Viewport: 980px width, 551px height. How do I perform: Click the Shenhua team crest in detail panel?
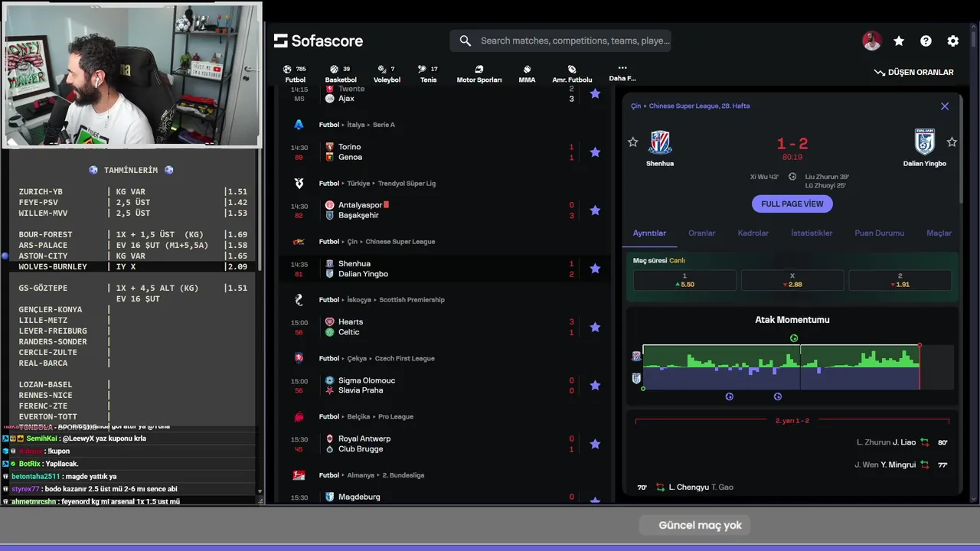coord(660,142)
